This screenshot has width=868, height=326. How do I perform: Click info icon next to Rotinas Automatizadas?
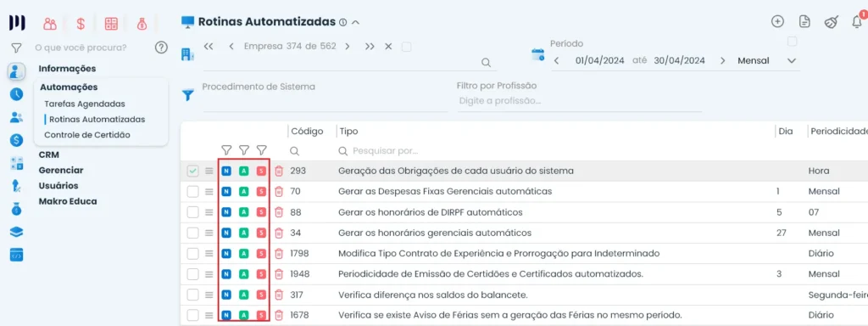click(x=342, y=23)
